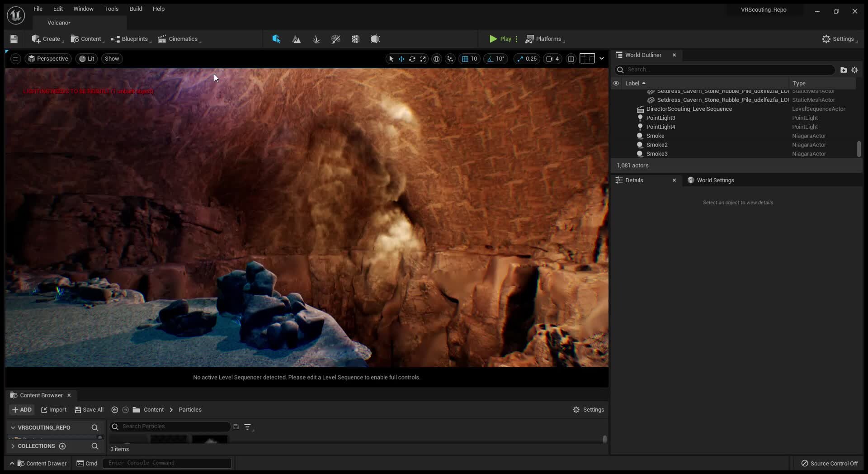This screenshot has height=474, width=868.
Task: Expand the COLLECTIONS section
Action: 13,446
